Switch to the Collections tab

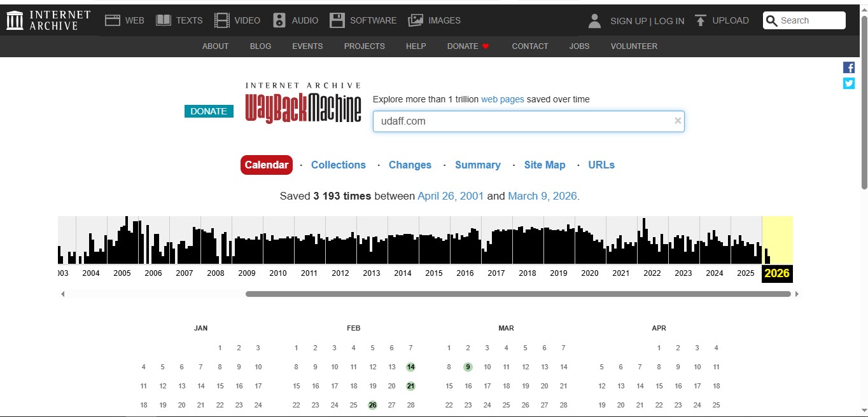click(339, 165)
